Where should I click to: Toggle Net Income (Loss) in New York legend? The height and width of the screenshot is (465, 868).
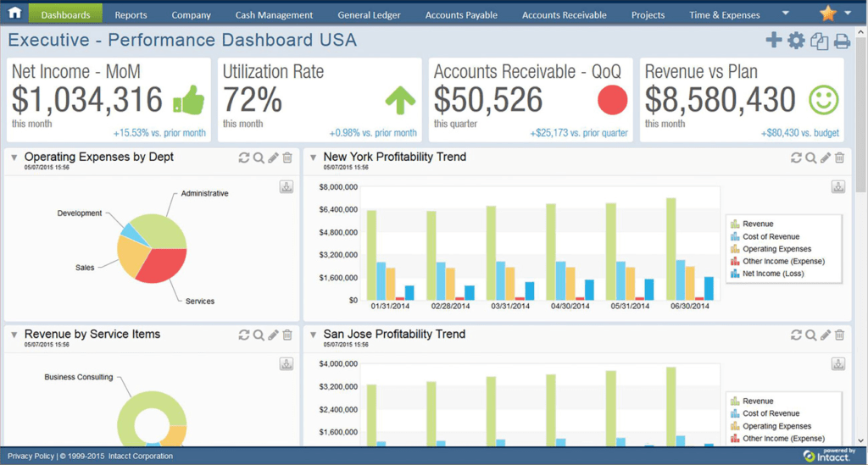[x=767, y=274]
